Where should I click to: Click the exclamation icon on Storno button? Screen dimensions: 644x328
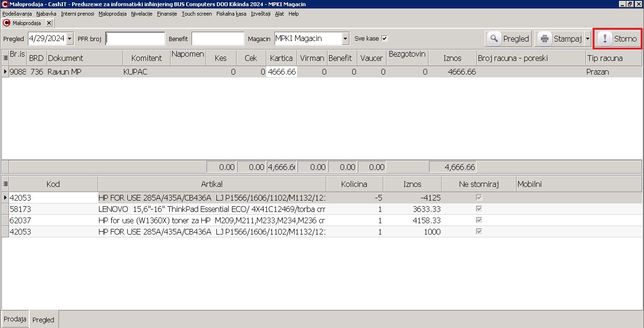[605, 39]
